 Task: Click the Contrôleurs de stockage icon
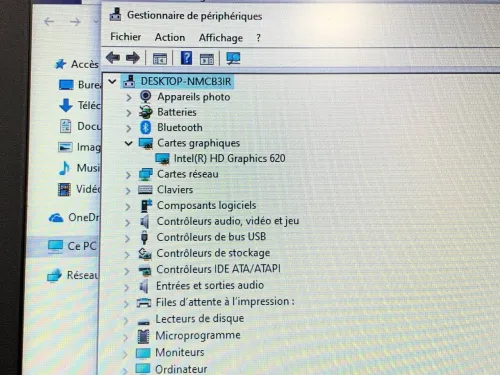click(x=145, y=254)
